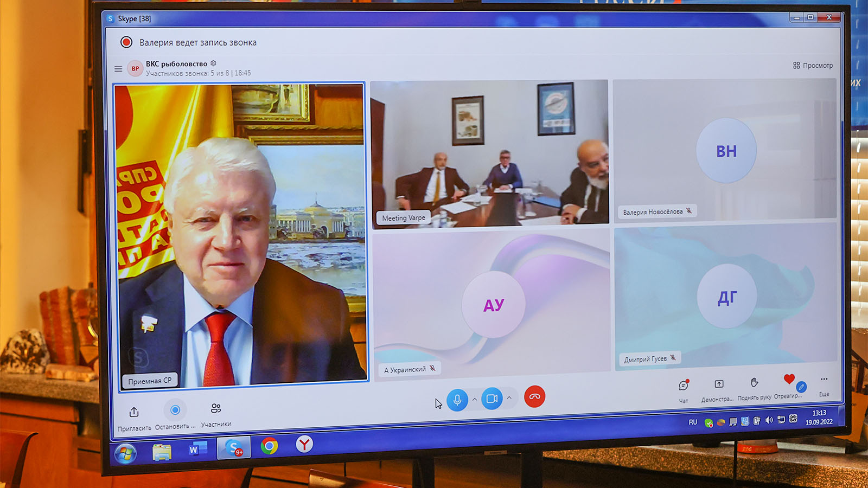Click the RU language indicator in tray
Image resolution: width=868 pixels, height=488 pixels.
pyautogui.click(x=693, y=422)
